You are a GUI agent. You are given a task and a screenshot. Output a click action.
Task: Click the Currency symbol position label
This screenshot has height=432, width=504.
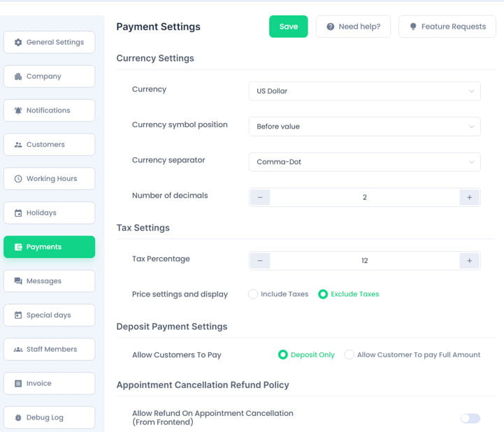(180, 124)
